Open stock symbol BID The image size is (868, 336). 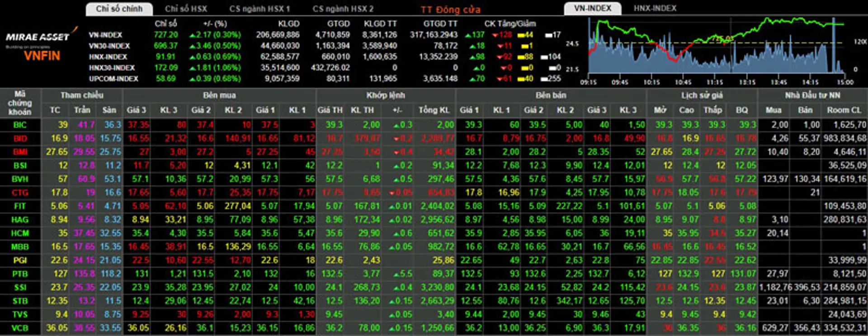(20, 139)
